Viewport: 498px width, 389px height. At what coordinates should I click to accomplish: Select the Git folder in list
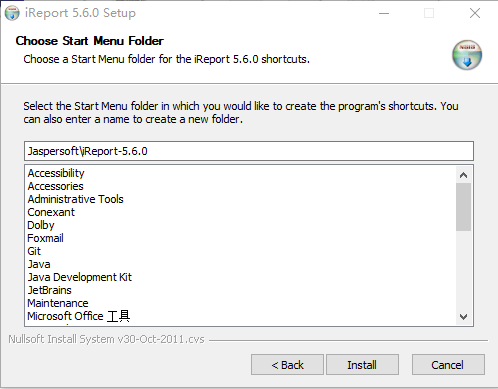tap(34, 251)
